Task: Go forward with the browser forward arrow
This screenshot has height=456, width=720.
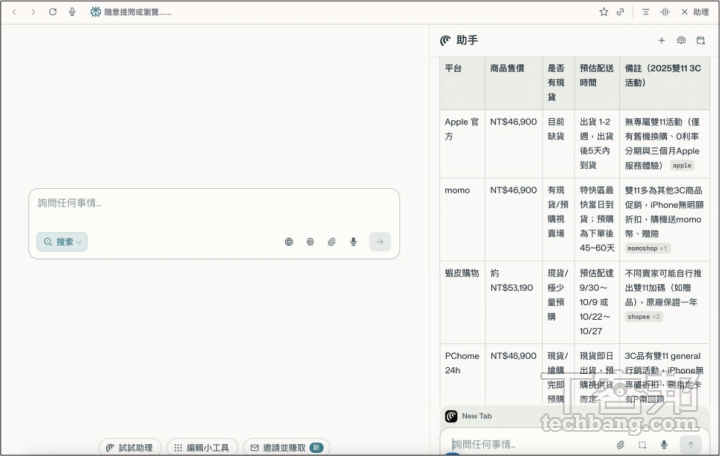Action: point(33,12)
